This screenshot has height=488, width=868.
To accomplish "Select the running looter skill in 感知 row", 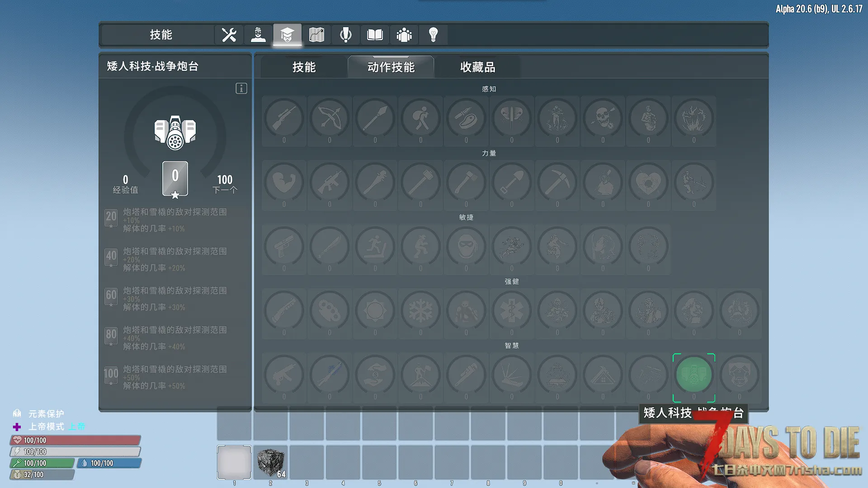I will point(420,120).
